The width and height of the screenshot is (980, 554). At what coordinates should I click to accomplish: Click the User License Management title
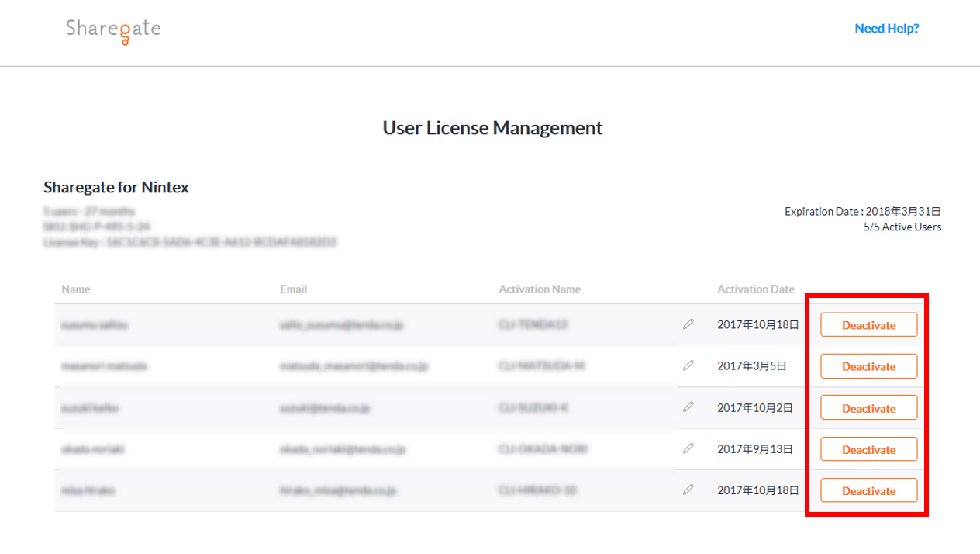pos(492,128)
